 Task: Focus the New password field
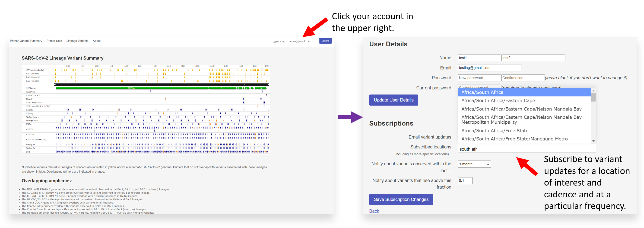click(479, 78)
